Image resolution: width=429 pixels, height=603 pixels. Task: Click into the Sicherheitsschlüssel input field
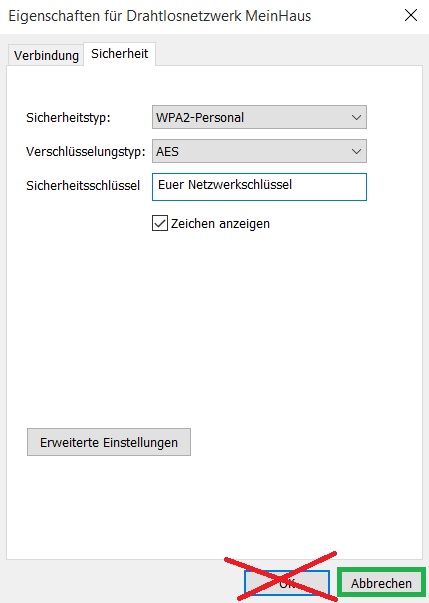(x=259, y=187)
